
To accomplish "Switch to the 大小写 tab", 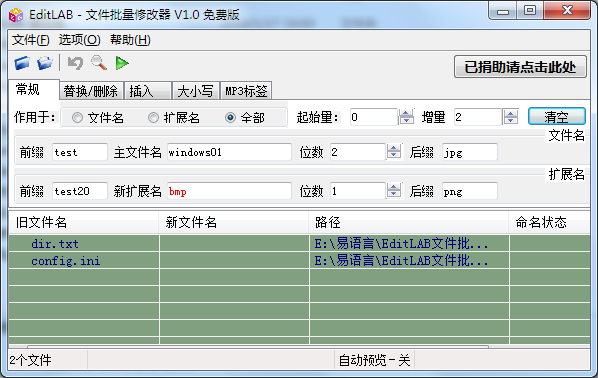I will (x=196, y=91).
